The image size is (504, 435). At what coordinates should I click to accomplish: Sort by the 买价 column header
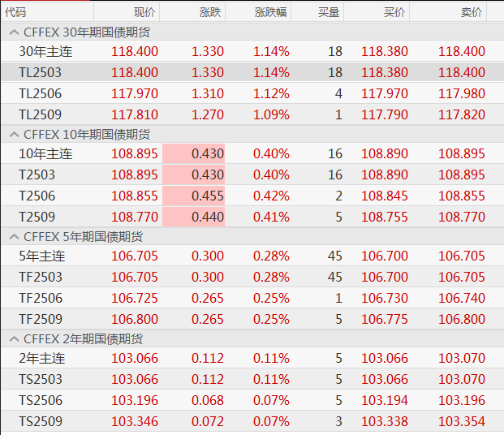[x=377, y=12]
